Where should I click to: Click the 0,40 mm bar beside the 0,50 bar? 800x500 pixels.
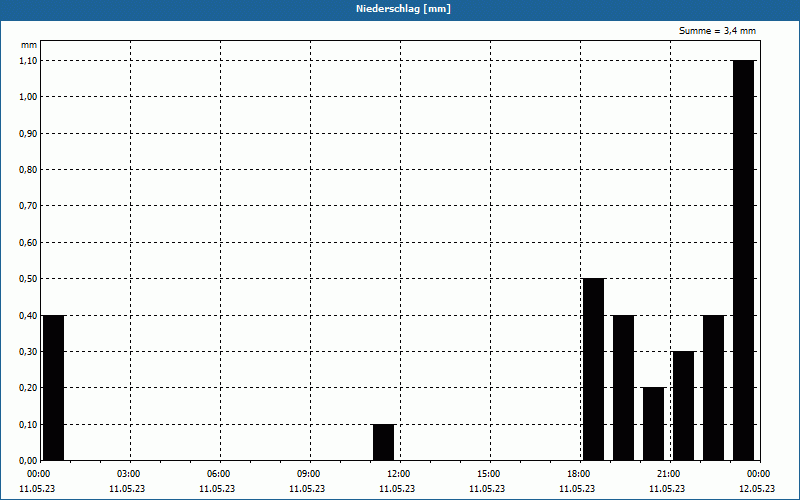click(623, 388)
